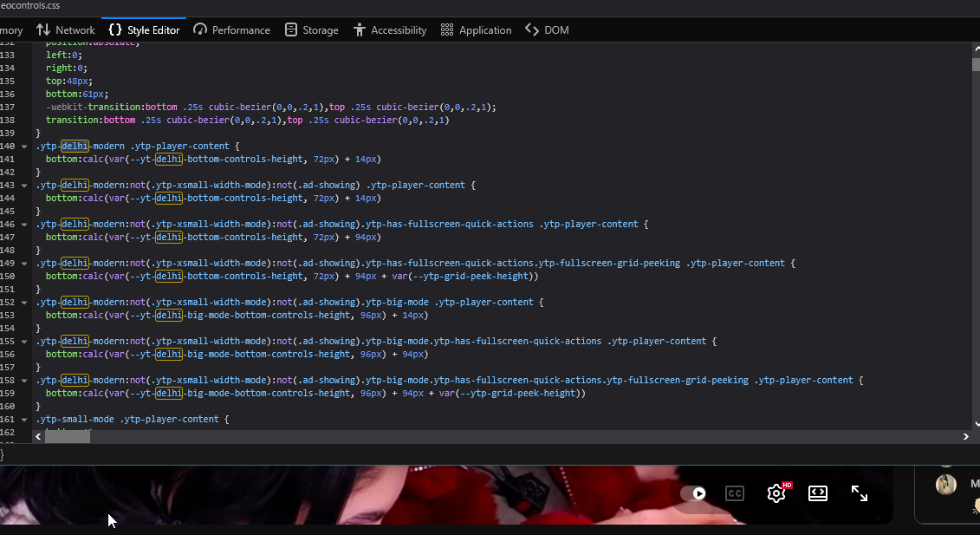Click the Network up-down arrows icon
The height and width of the screenshot is (535, 980).
point(43,29)
